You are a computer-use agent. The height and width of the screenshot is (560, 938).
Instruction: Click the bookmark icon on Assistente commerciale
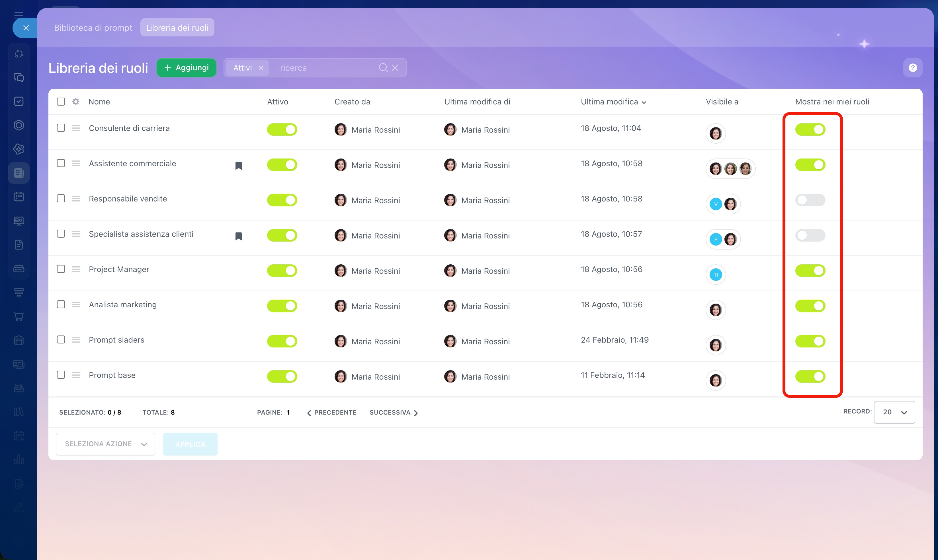239,165
